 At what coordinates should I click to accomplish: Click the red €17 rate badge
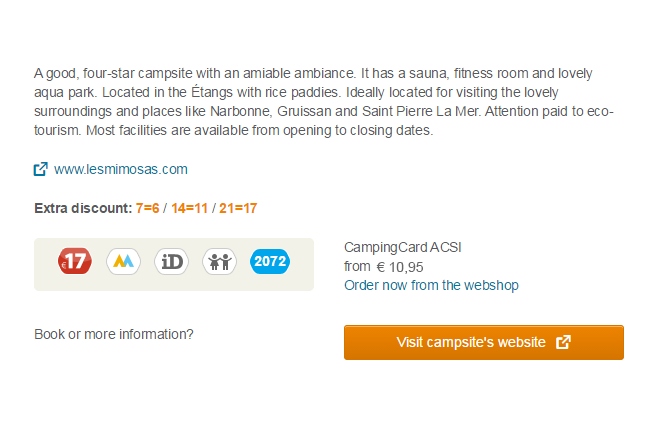(75, 261)
